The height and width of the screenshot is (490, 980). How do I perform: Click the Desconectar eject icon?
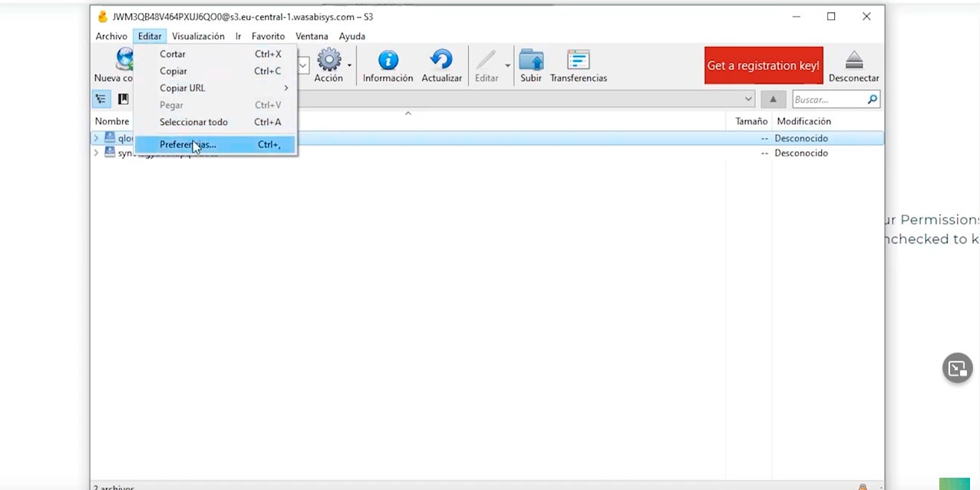tap(854, 61)
